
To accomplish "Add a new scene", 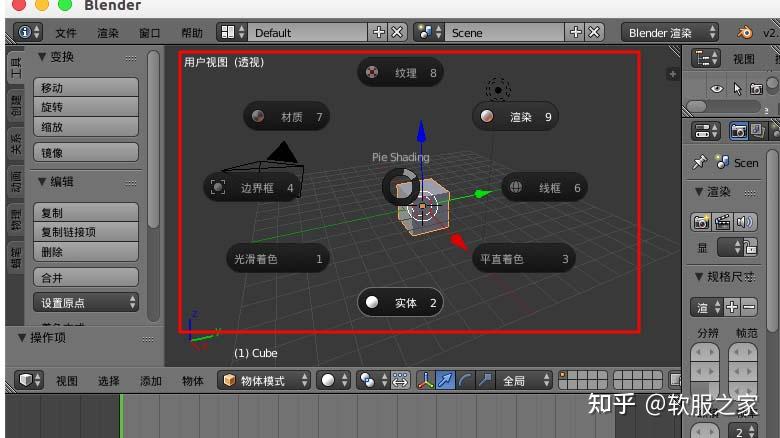I will tap(575, 32).
